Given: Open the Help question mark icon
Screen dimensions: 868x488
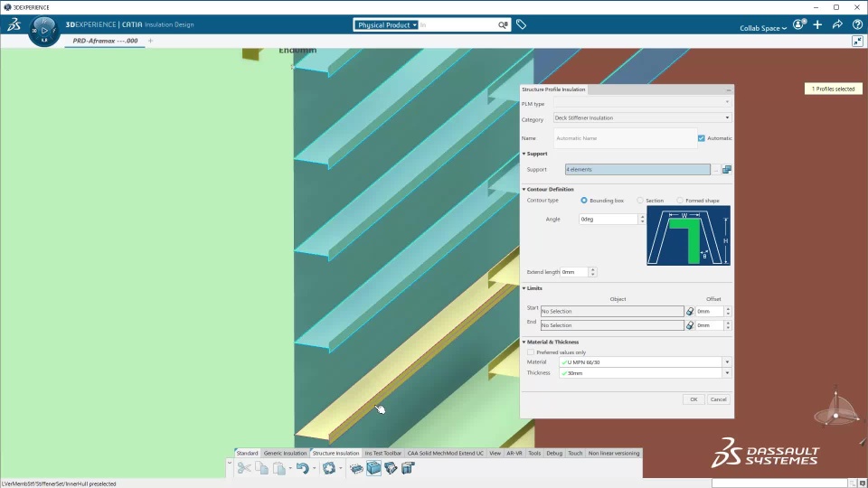Looking at the screenshot, I should tap(857, 24).
